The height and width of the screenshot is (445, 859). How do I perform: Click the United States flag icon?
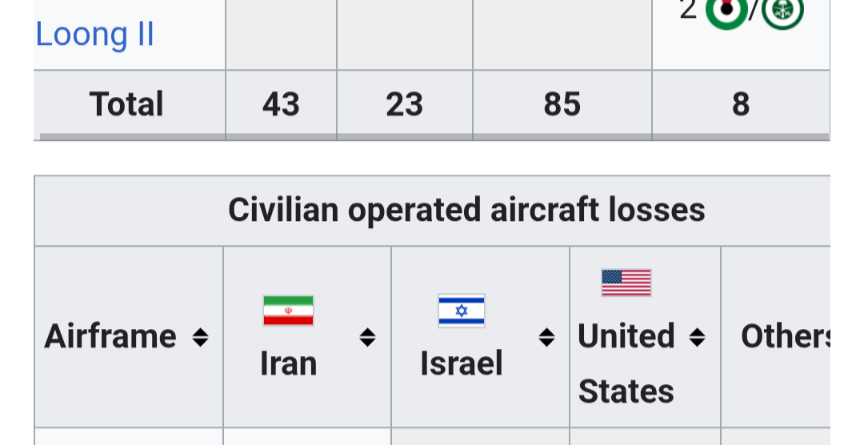(626, 282)
